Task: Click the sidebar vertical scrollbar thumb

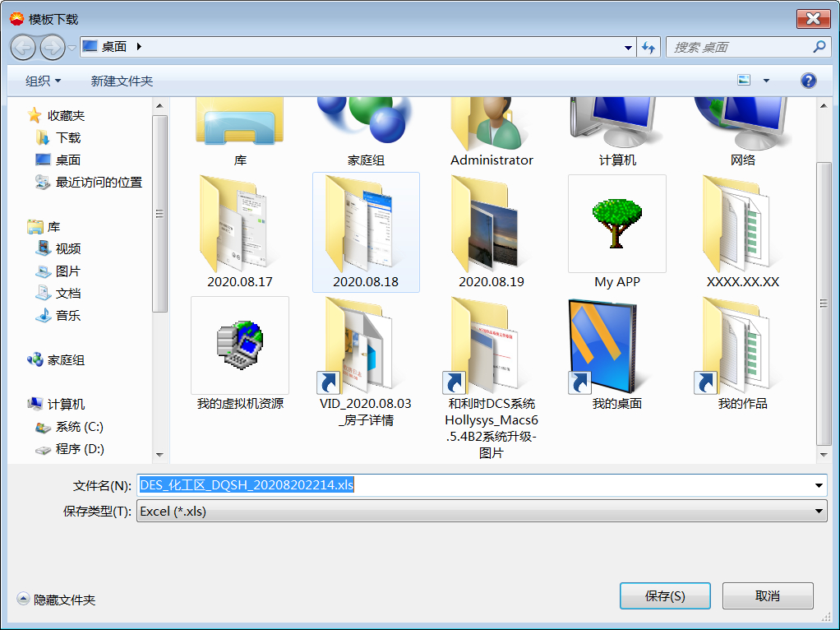Action: [x=159, y=213]
